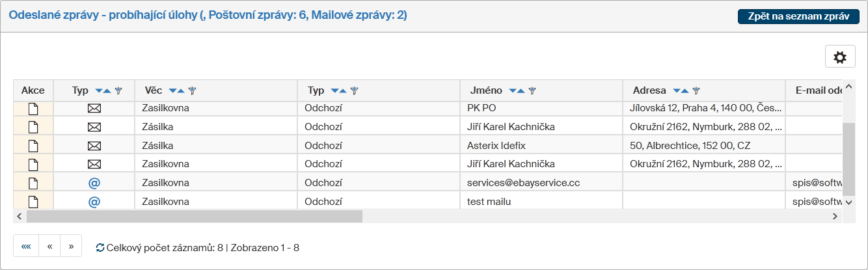868x270 pixels.
Task: Sort Adresa column descending with down arrow
Action: tap(677, 91)
